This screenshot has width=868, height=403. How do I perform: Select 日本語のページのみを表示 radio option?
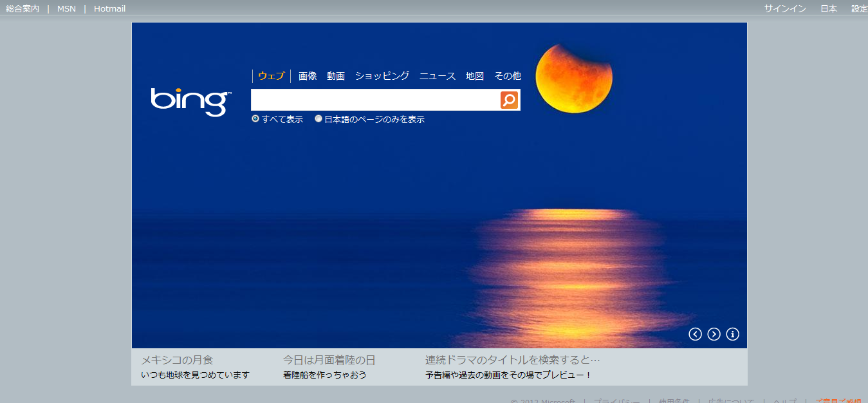pyautogui.click(x=319, y=119)
